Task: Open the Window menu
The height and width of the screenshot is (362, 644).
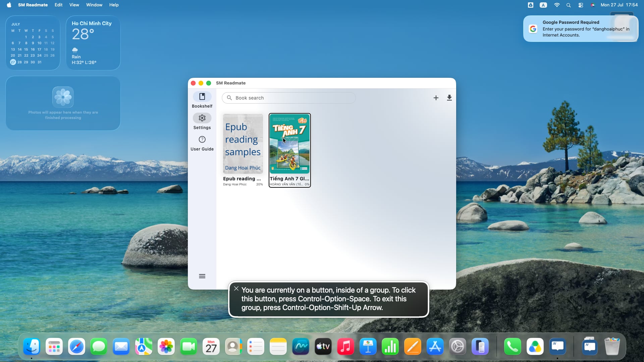Action: pos(94,5)
